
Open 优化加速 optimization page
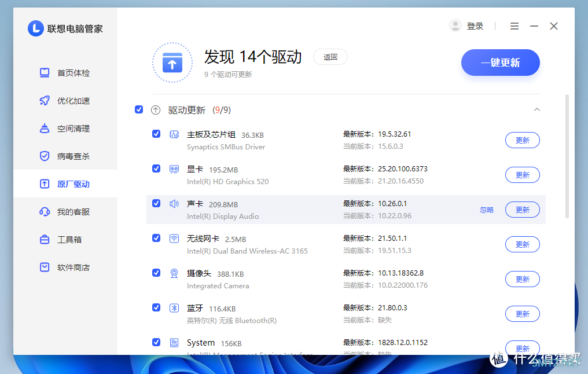click(65, 101)
